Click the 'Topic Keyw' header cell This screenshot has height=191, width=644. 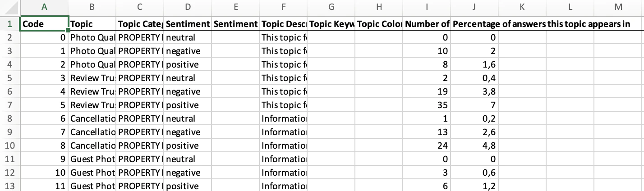[331, 23]
